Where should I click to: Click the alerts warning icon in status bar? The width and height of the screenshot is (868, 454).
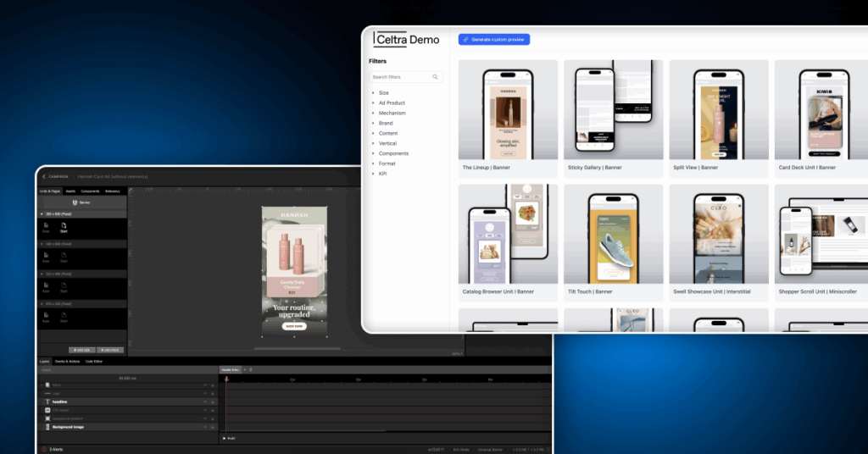coord(44,449)
